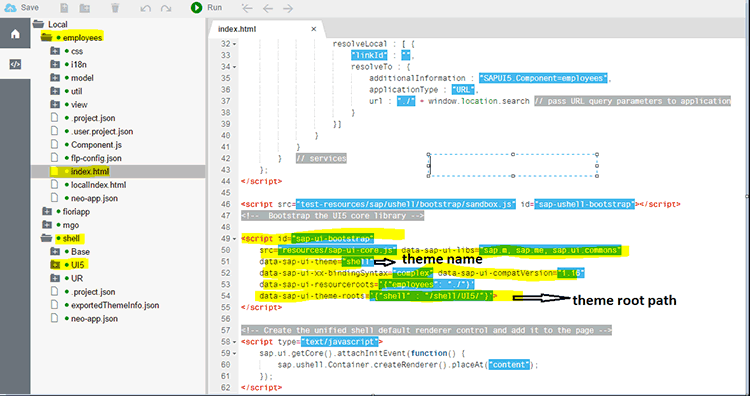Viewport: 750px width, 396px height.
Task: Undo the last edit
Action: [146, 9]
